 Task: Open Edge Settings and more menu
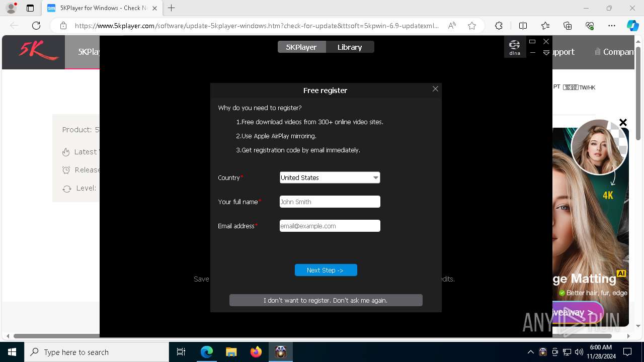[x=612, y=26]
